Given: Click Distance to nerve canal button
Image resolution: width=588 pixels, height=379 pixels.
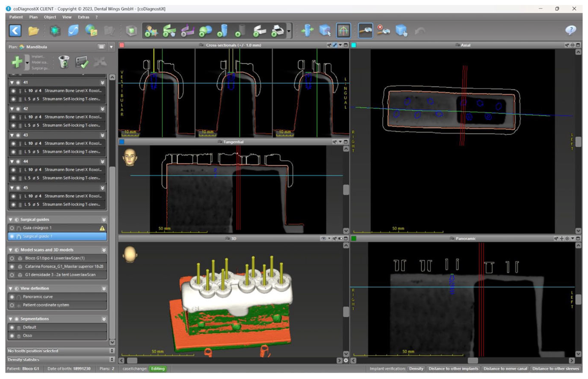Looking at the screenshot, I should [505, 369].
